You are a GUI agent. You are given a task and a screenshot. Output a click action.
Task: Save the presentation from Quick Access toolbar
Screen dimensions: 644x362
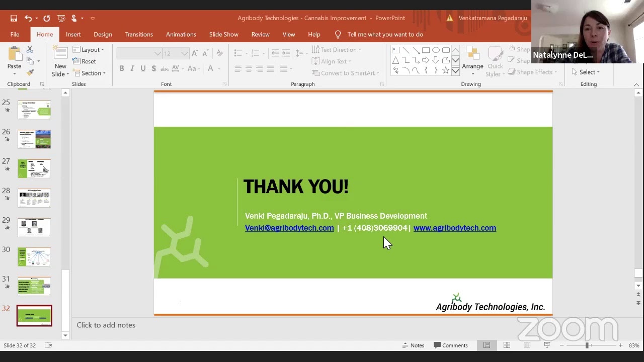(14, 18)
